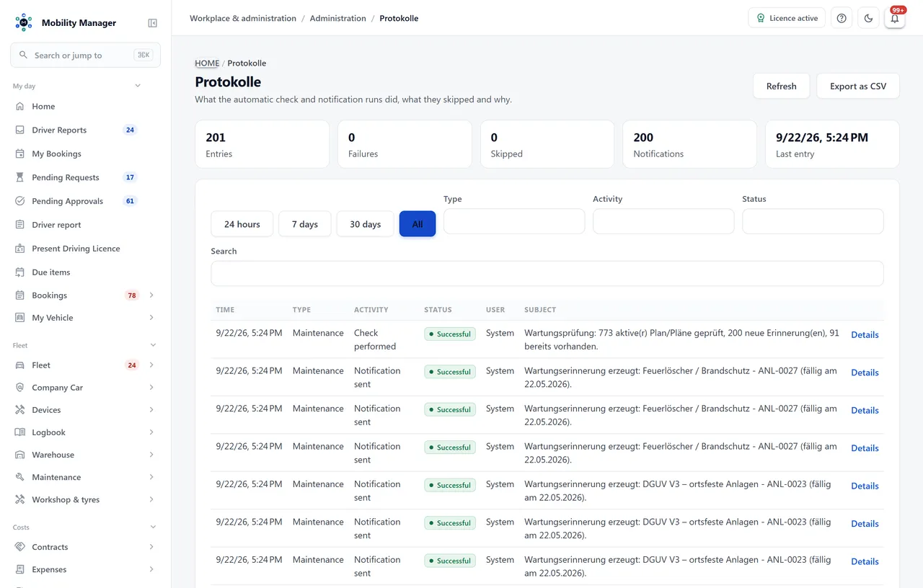The width and height of the screenshot is (923, 588).
Task: Toggle dark mode moon icon
Action: [x=868, y=18]
